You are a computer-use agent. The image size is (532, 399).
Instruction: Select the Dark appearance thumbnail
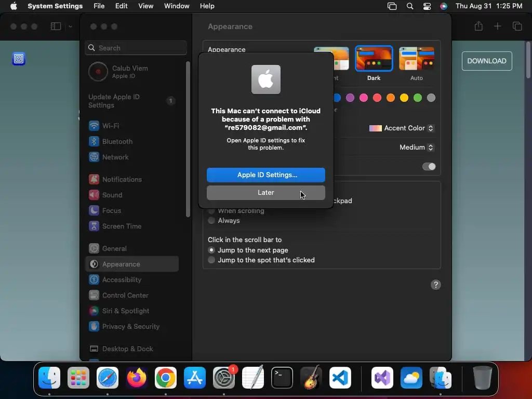point(374,59)
